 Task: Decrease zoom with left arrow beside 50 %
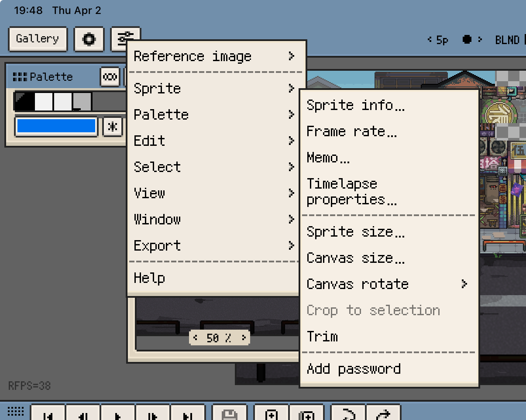[195, 338]
